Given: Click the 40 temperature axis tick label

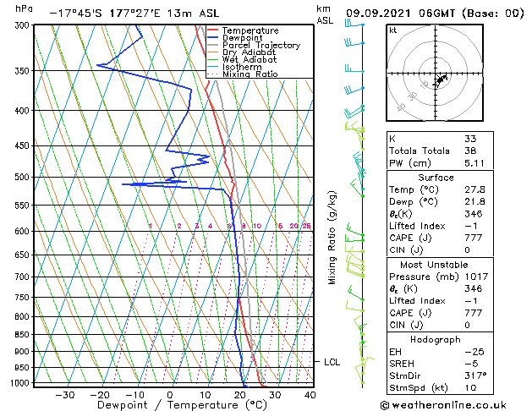Looking at the screenshot, I should pos(310,395).
